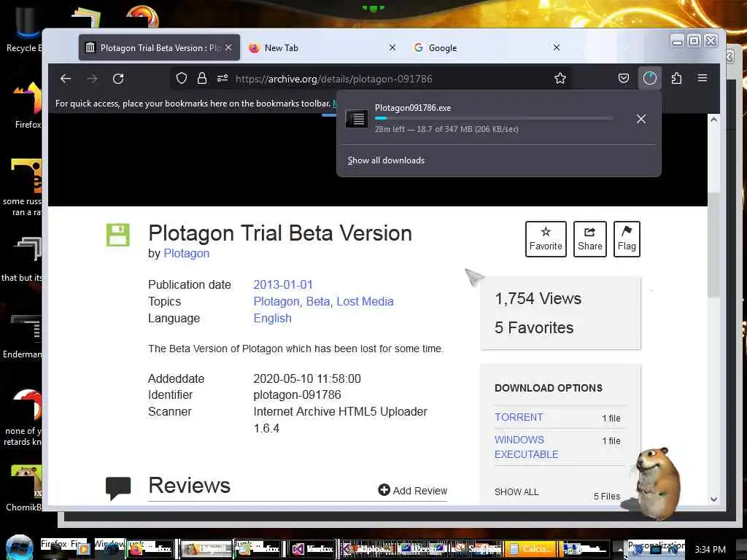Reload the archive.org page
Screen dimensions: 747x560
[118, 79]
